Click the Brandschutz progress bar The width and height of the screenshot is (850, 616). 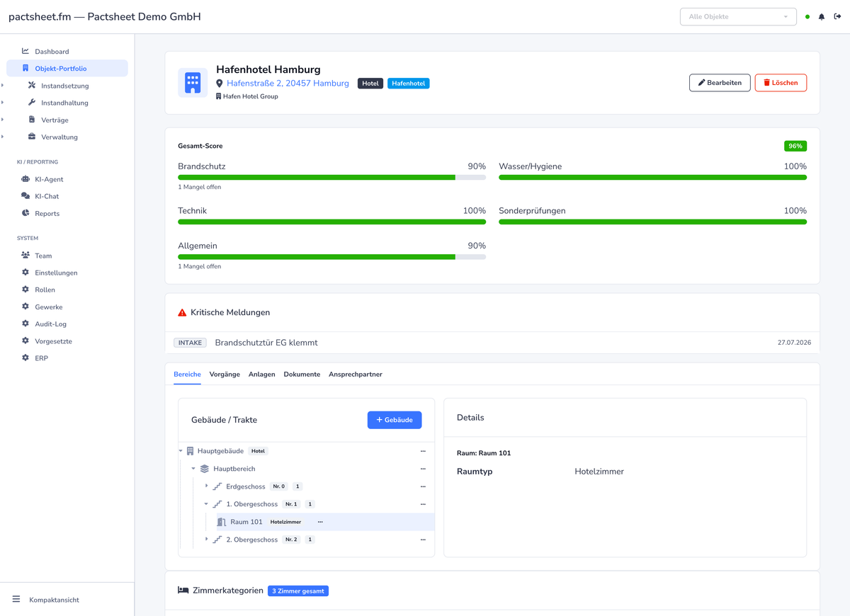coord(331,178)
